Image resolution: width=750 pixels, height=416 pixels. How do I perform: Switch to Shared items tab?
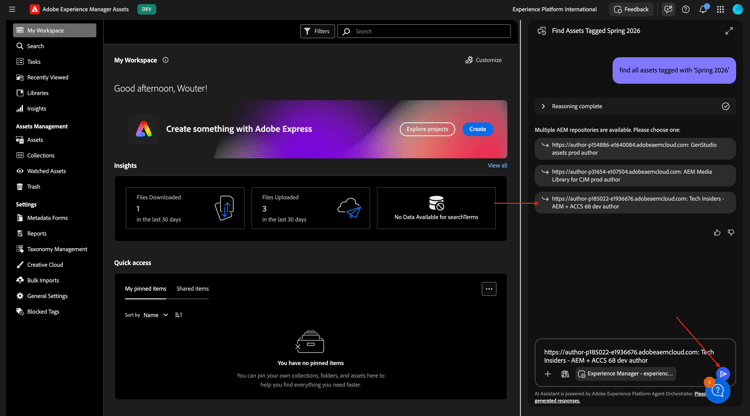pyautogui.click(x=192, y=289)
